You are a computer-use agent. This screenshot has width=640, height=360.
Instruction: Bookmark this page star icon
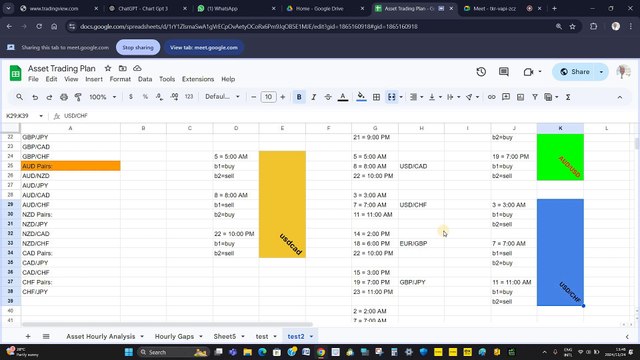(x=572, y=27)
